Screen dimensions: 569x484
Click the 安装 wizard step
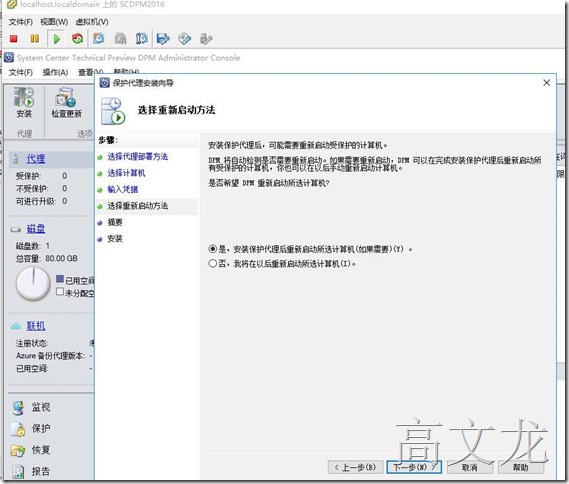point(115,239)
